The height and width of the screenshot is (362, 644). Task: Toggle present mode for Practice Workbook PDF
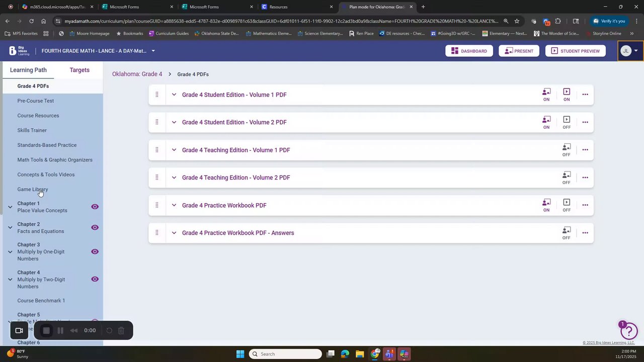(x=567, y=205)
